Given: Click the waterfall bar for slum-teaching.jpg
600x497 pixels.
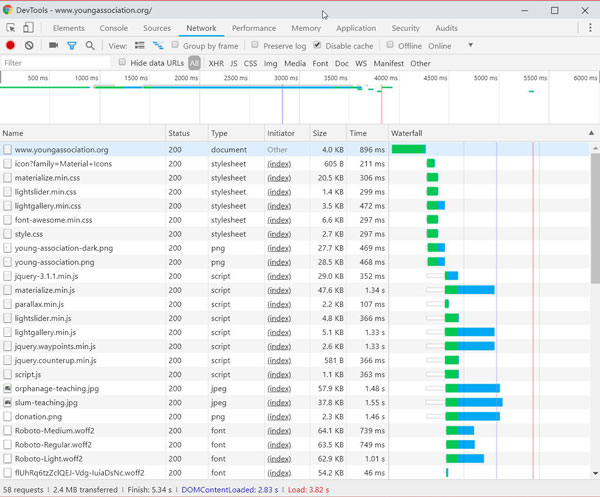Looking at the screenshot, I should click(473, 402).
